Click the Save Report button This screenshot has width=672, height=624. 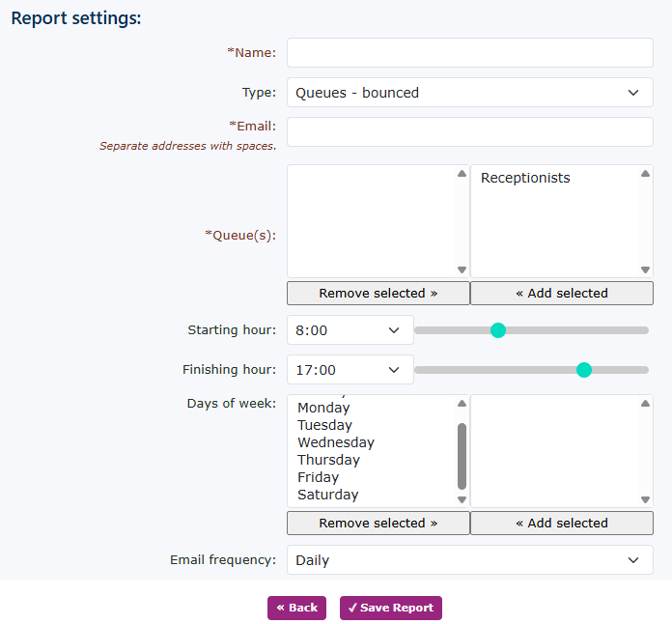(x=390, y=608)
